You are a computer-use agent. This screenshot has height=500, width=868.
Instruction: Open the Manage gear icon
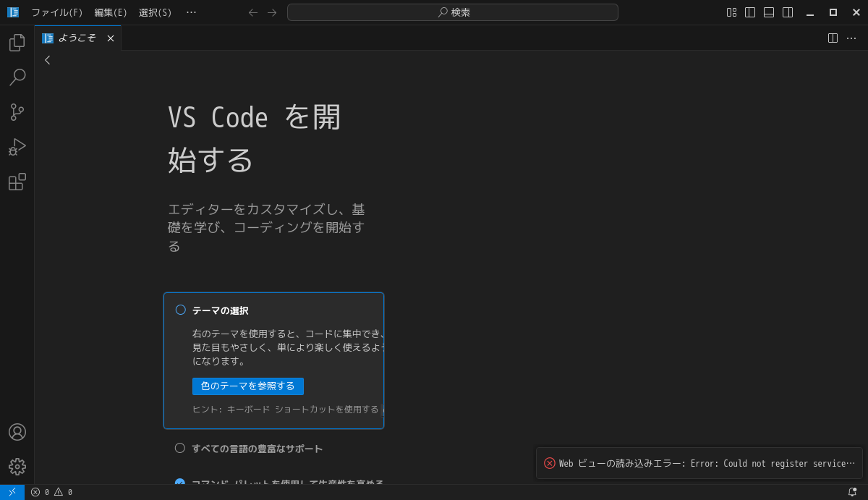[17, 467]
